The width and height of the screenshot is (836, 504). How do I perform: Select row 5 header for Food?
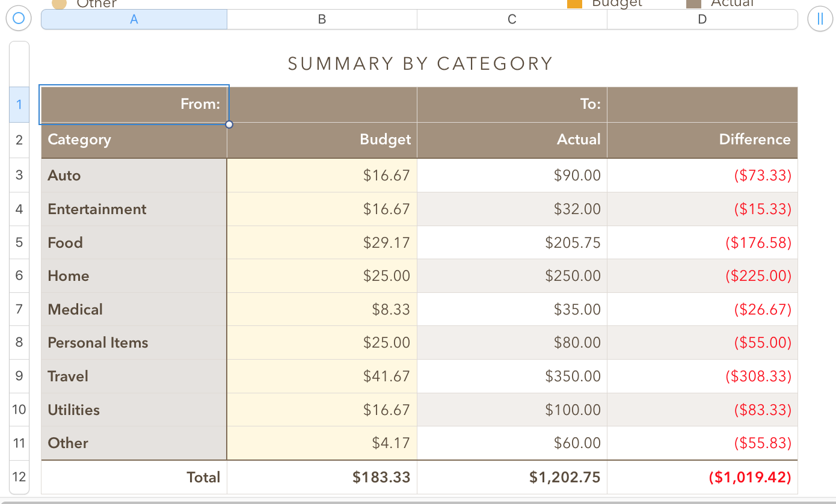(x=19, y=242)
